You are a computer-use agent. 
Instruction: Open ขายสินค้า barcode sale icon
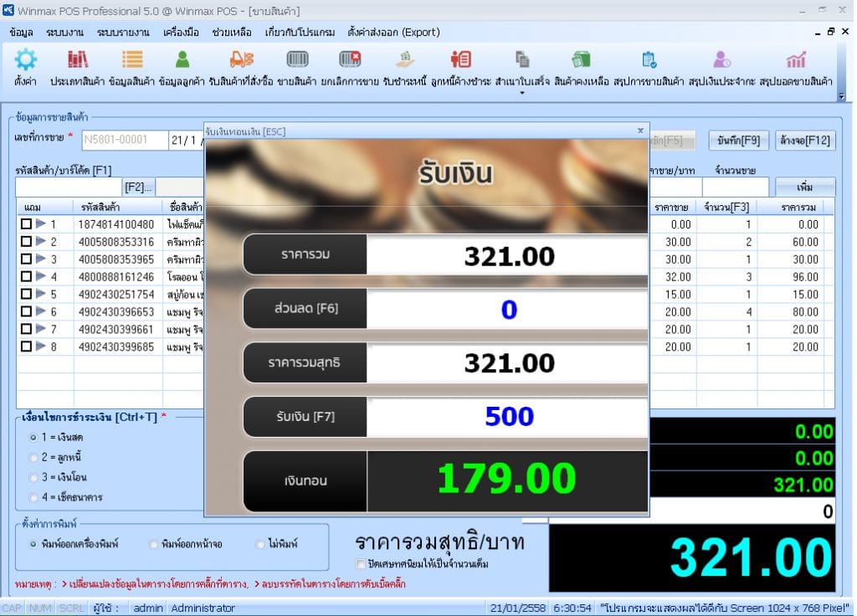(297, 59)
